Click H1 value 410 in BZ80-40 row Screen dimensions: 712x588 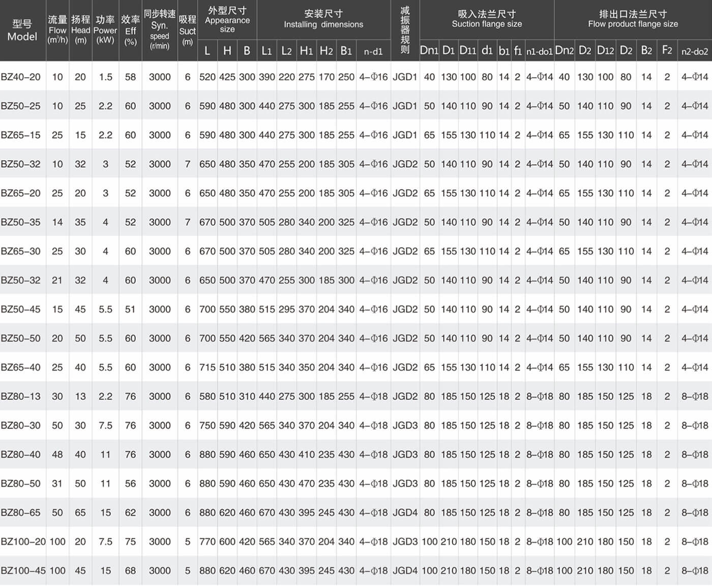tap(306, 454)
